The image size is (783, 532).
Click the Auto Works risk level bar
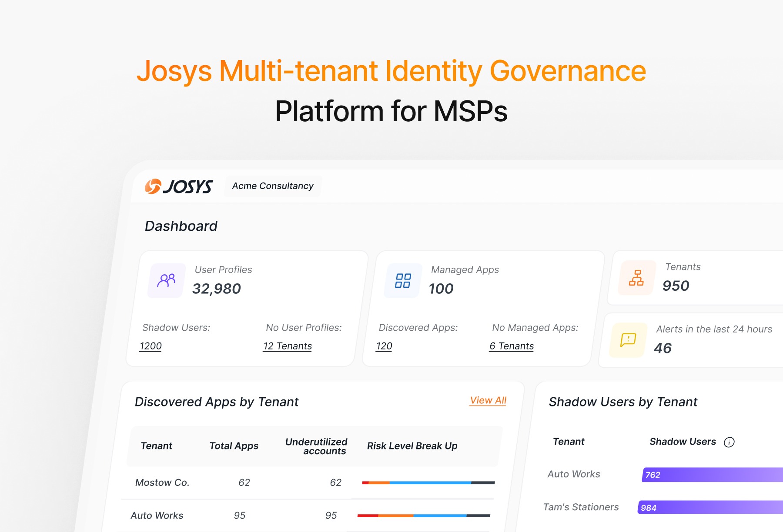[x=424, y=515]
